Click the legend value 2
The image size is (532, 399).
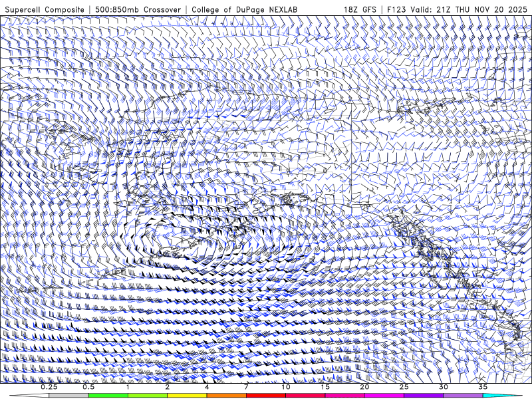168,387
